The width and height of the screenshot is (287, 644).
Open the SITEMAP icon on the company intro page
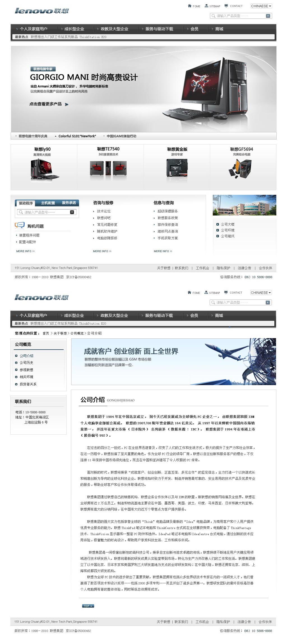click(206, 292)
